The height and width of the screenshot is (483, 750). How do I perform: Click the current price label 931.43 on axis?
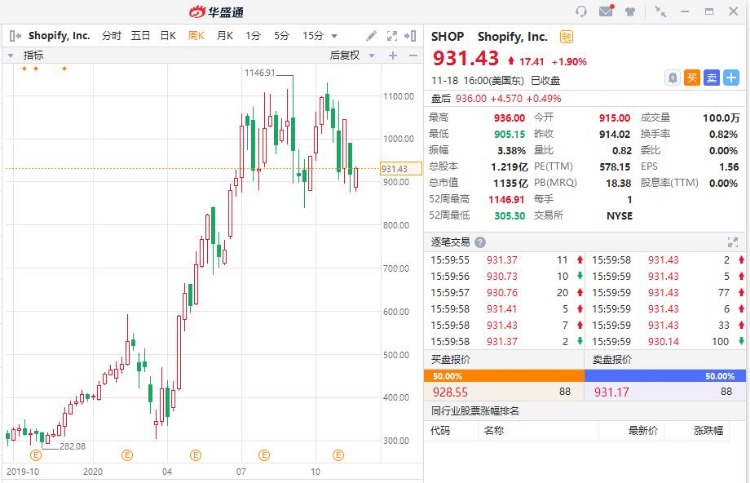[401, 169]
